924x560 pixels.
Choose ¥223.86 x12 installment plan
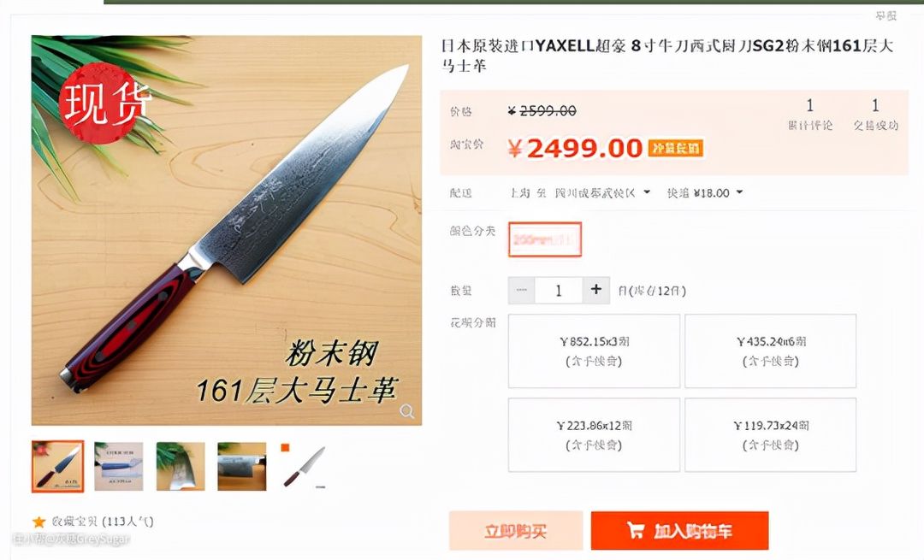coord(594,434)
